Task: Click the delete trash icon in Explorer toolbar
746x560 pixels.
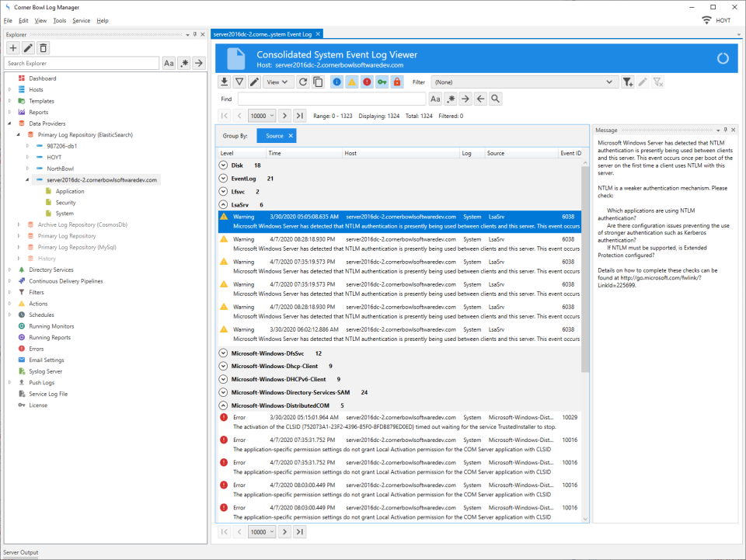Action: coord(44,48)
